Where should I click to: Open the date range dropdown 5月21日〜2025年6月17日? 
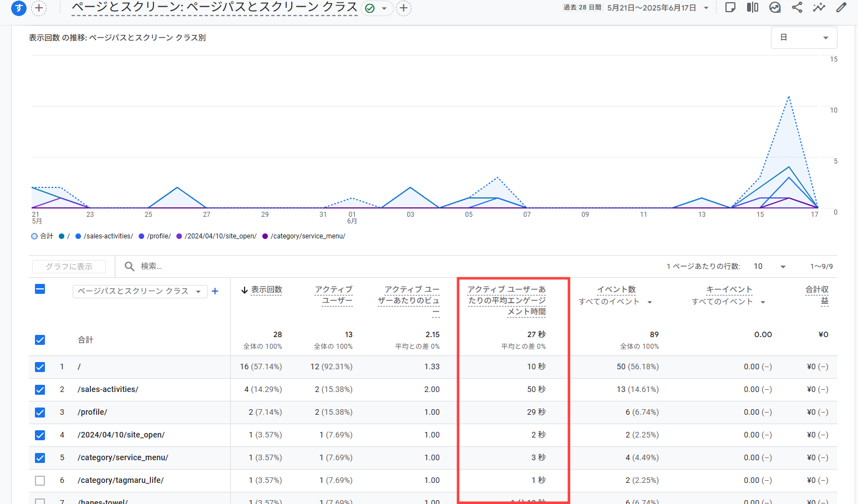click(658, 8)
